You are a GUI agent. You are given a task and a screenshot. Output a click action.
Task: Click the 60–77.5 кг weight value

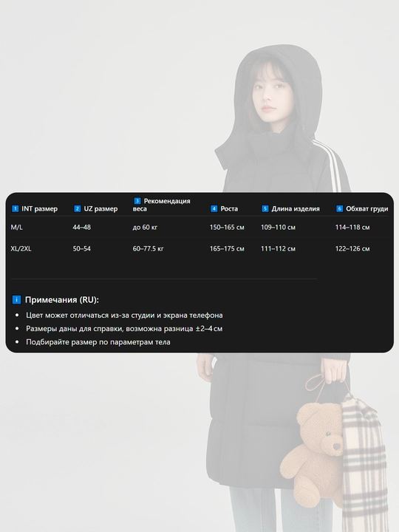point(149,249)
